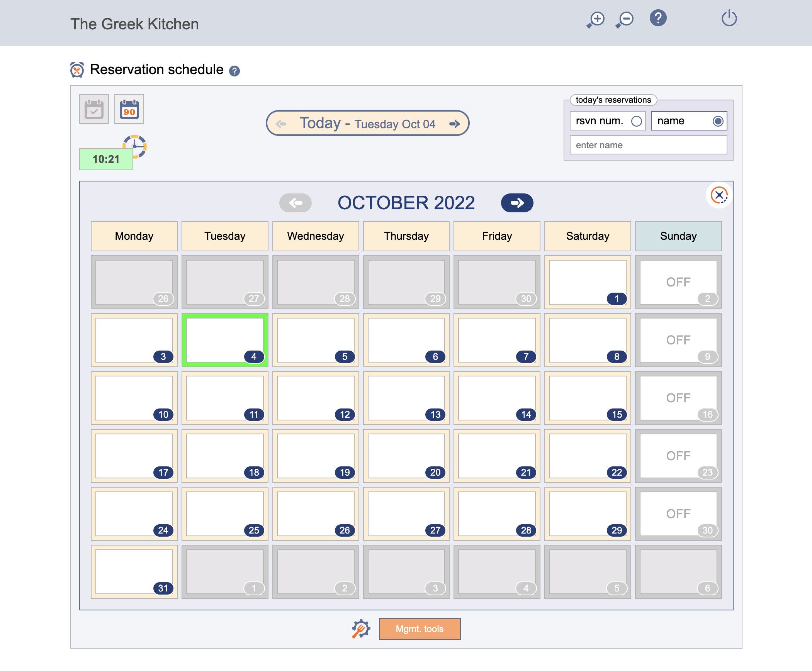
Task: Click the daily calendar checkmark icon
Action: coord(94,109)
